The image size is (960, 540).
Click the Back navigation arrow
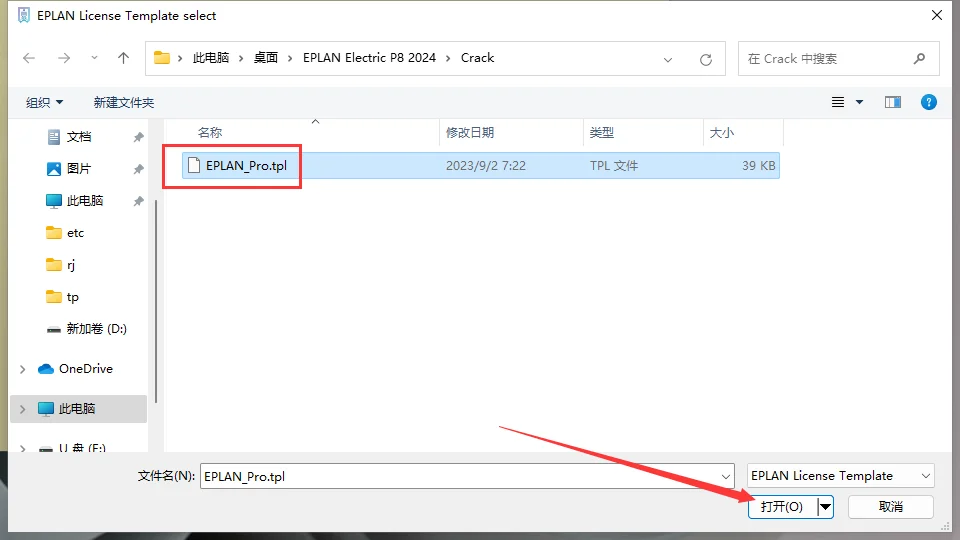pyautogui.click(x=29, y=58)
